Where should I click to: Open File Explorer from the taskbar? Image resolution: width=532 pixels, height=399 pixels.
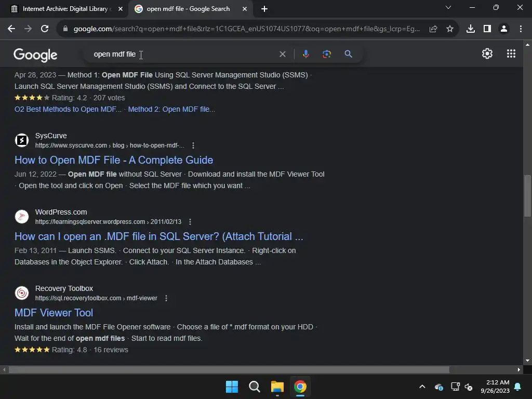click(277, 387)
